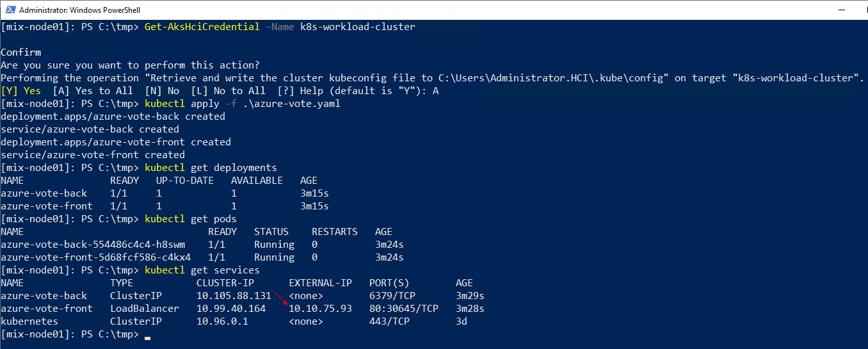Viewport: 868px width, 349px height.
Task: Click the blinking cursor at the last prompt
Action: coord(148,337)
